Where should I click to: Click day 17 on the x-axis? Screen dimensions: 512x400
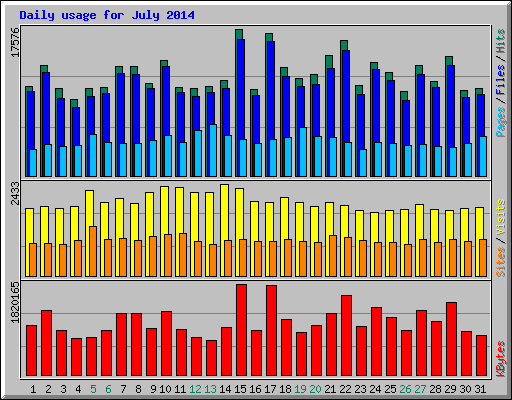click(x=270, y=389)
